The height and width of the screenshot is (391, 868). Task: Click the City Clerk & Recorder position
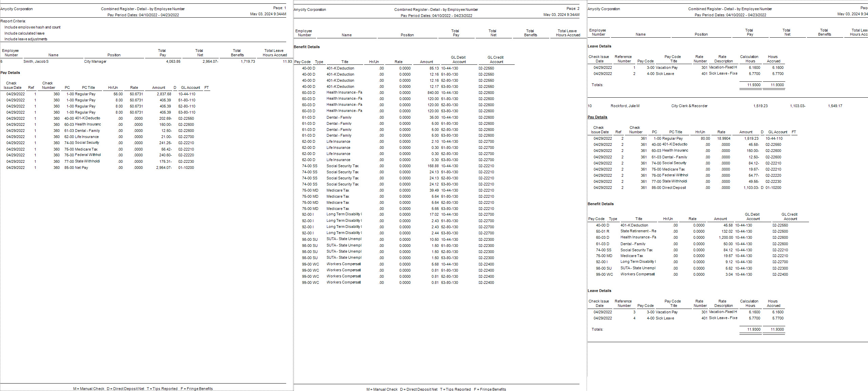coord(689,106)
